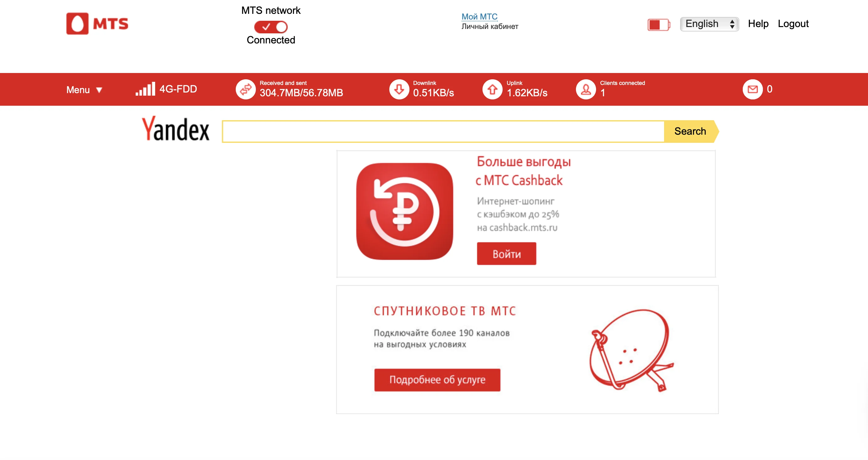Expand the Menu dropdown
Viewport: 868px width, 460px height.
coord(84,90)
